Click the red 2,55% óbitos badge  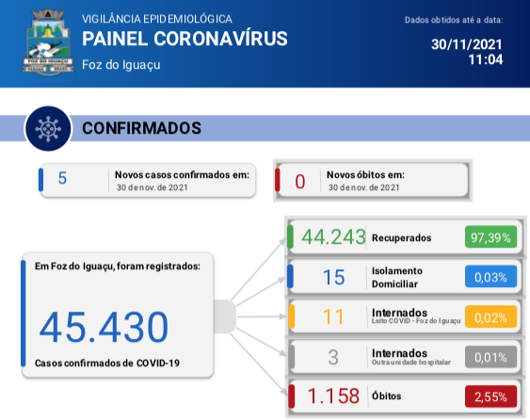point(490,396)
